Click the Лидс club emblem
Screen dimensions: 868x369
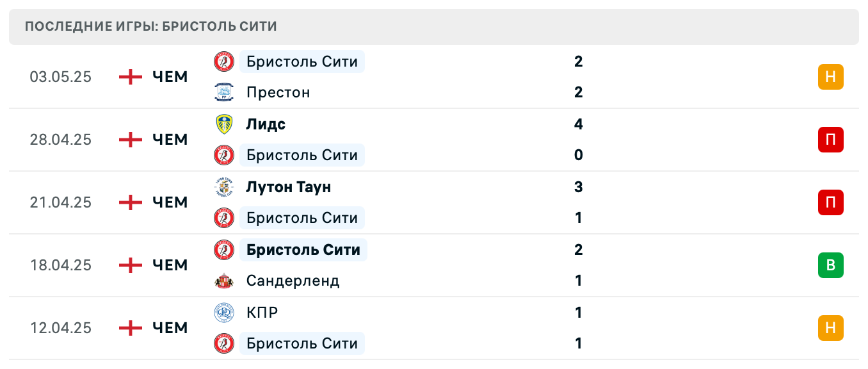coord(223,124)
